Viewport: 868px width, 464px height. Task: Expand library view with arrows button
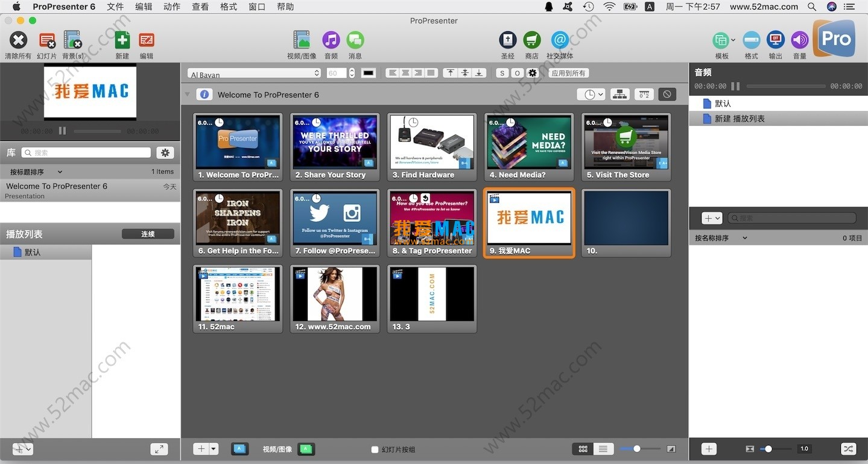click(x=159, y=449)
